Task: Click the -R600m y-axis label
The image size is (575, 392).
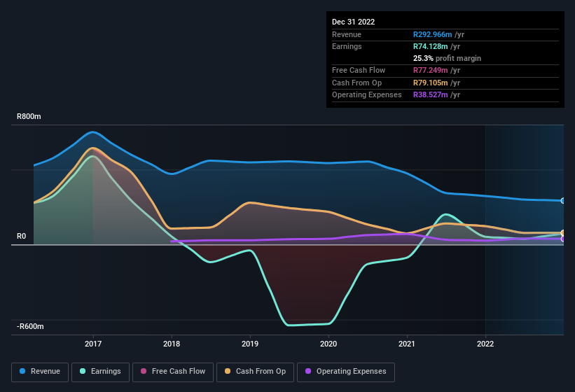Action: [x=30, y=326]
